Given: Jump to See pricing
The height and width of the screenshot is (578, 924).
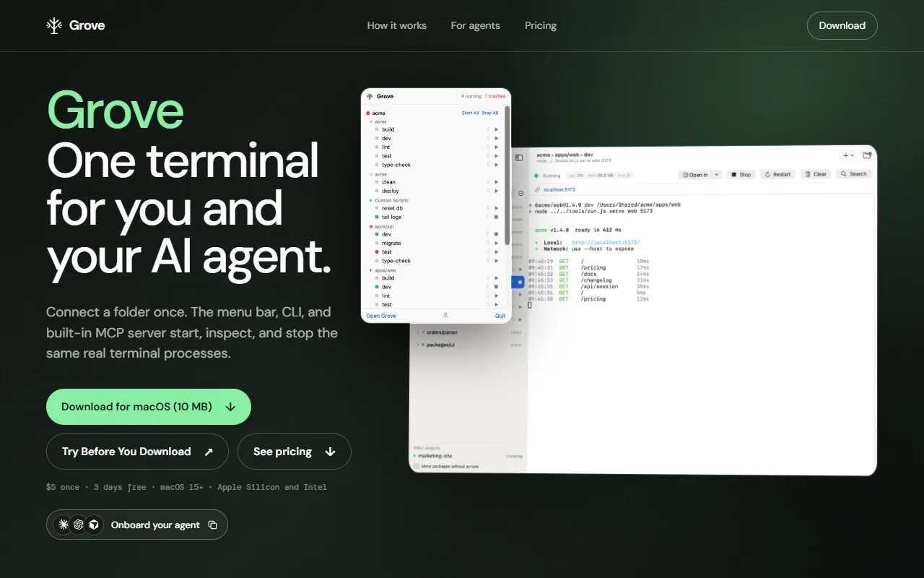Looking at the screenshot, I should click(x=295, y=452).
